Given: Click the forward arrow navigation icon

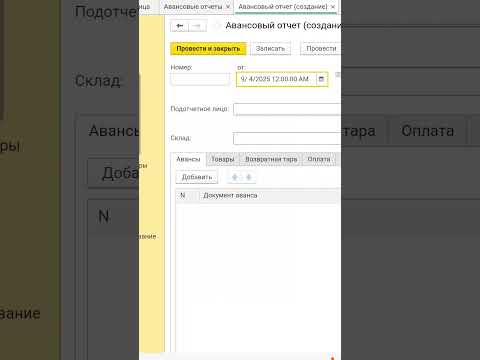Looking at the screenshot, I should [x=197, y=26].
